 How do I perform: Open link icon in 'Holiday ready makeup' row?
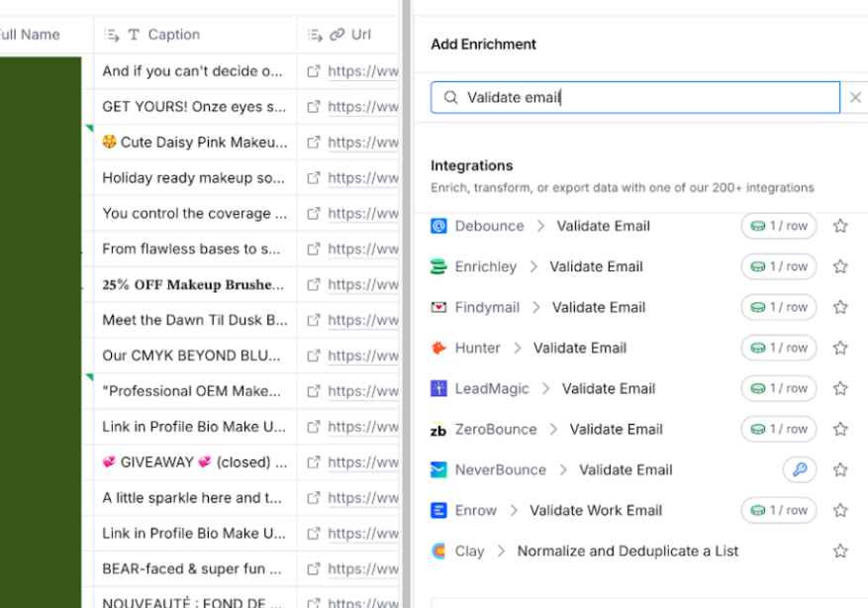click(x=314, y=178)
